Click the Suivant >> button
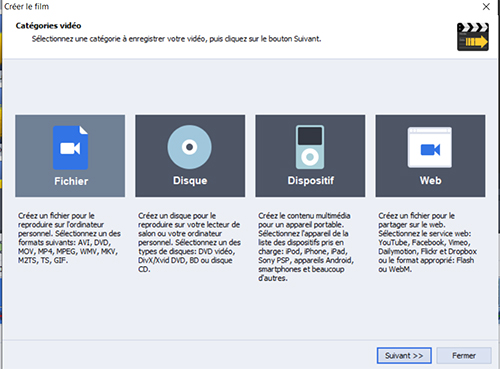500x369 pixels. tap(404, 356)
